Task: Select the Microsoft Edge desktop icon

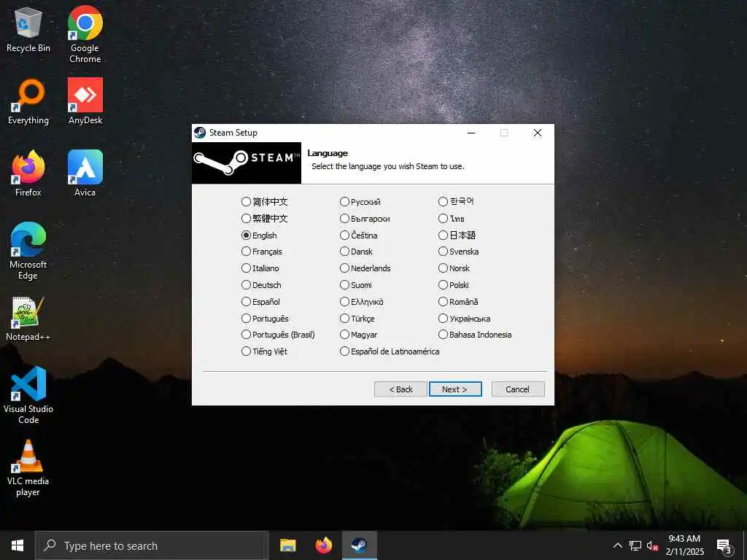Action: click(28, 252)
